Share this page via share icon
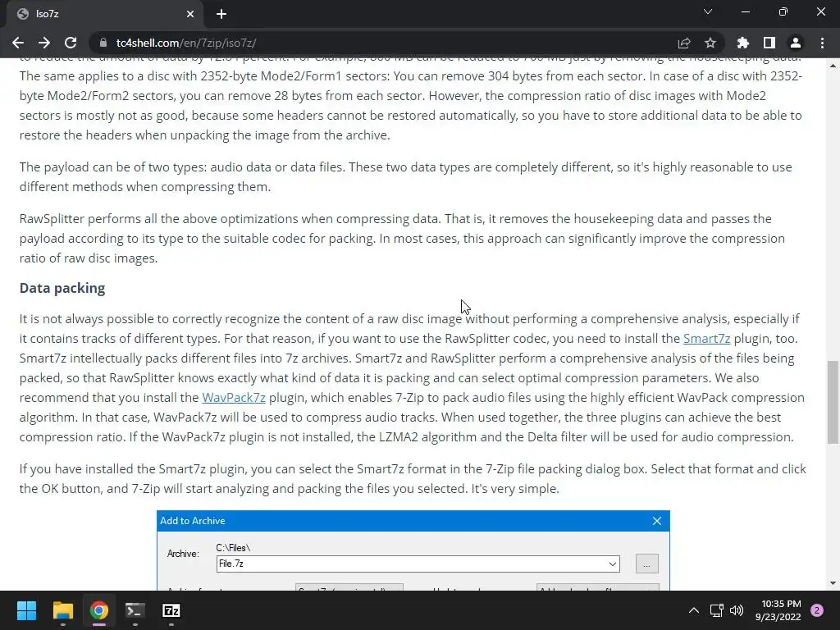The image size is (840, 630). [684, 43]
